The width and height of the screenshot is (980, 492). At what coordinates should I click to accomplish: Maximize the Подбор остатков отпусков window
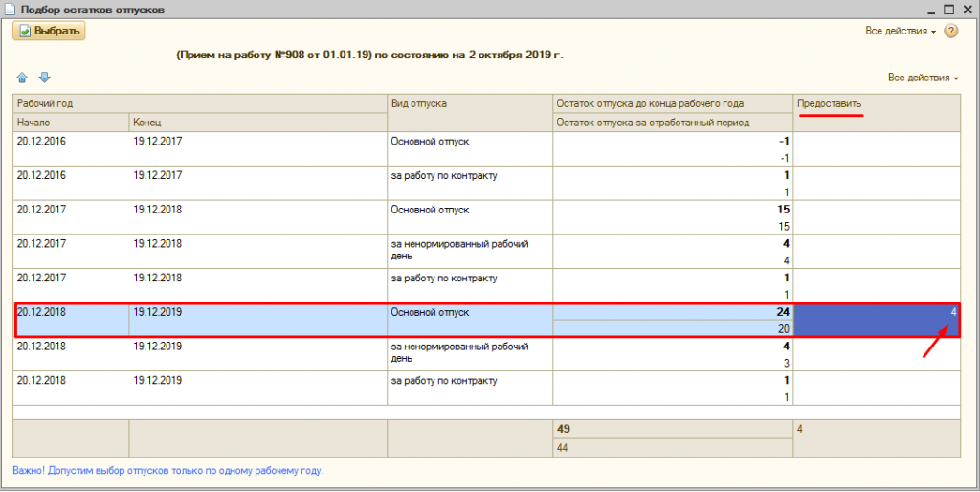[x=948, y=9]
